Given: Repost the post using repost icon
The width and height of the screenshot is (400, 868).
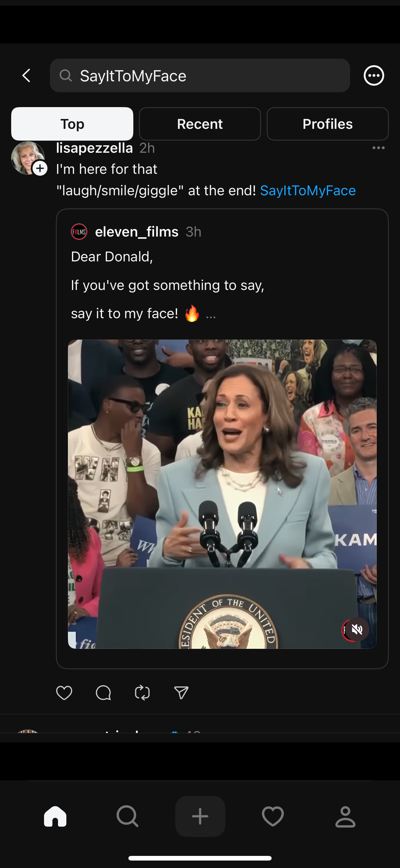Looking at the screenshot, I should pyautogui.click(x=142, y=693).
